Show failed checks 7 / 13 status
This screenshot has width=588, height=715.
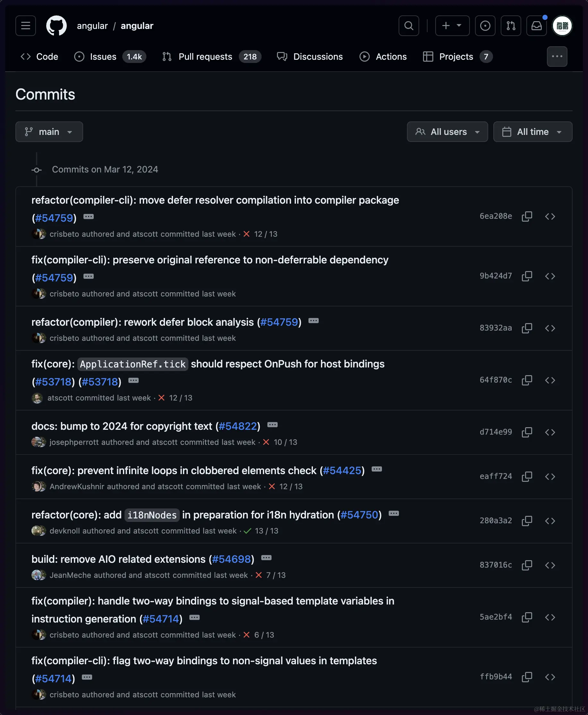[271, 575]
